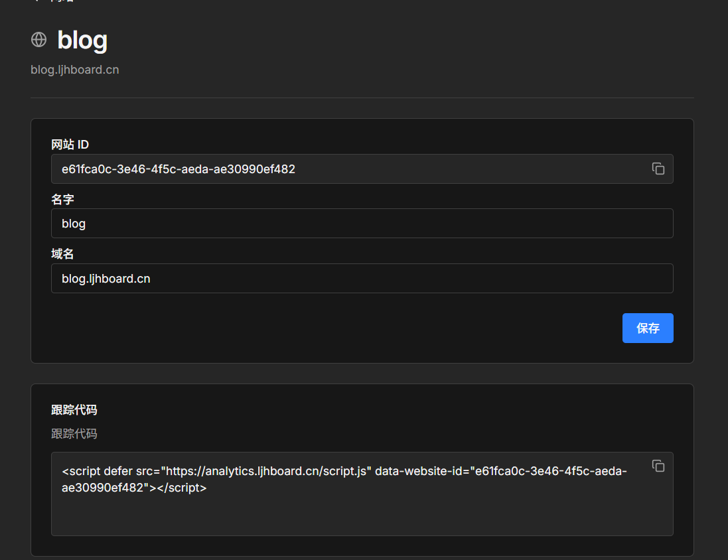Click the 保存 save button

pyautogui.click(x=648, y=328)
